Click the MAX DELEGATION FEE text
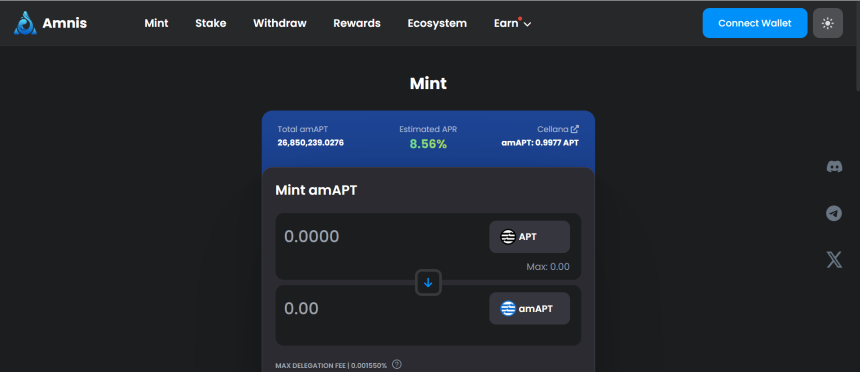The height and width of the screenshot is (372, 860). [331, 365]
